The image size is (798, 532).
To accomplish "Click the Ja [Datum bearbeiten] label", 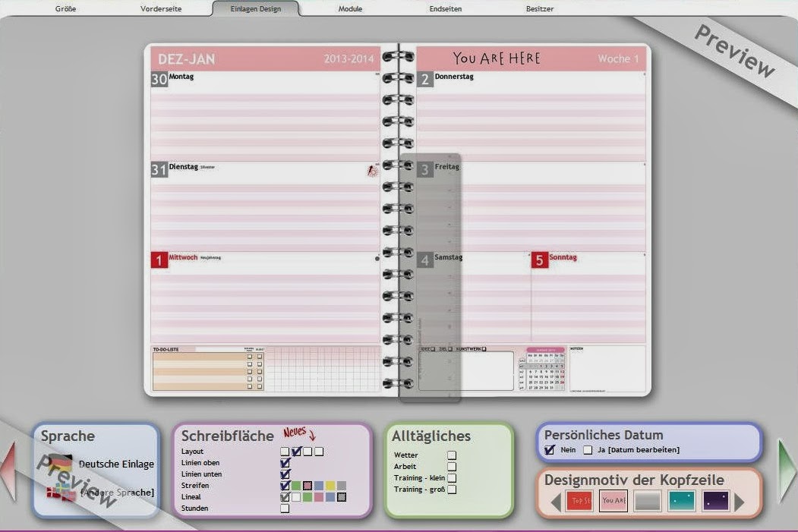I will point(639,450).
